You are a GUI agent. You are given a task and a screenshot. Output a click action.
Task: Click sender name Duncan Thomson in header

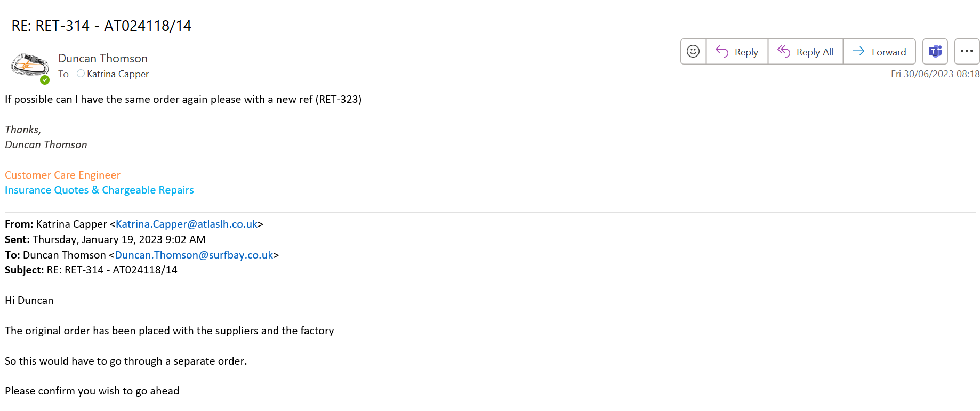tap(103, 59)
